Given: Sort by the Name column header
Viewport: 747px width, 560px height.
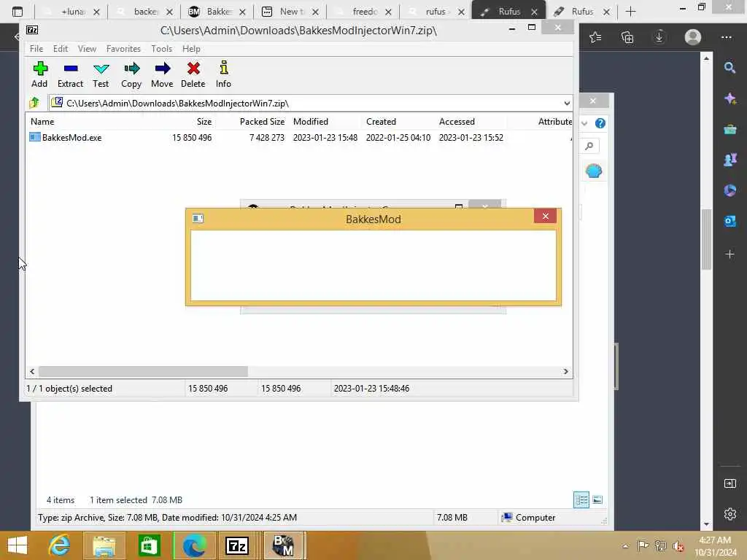Looking at the screenshot, I should pos(42,122).
